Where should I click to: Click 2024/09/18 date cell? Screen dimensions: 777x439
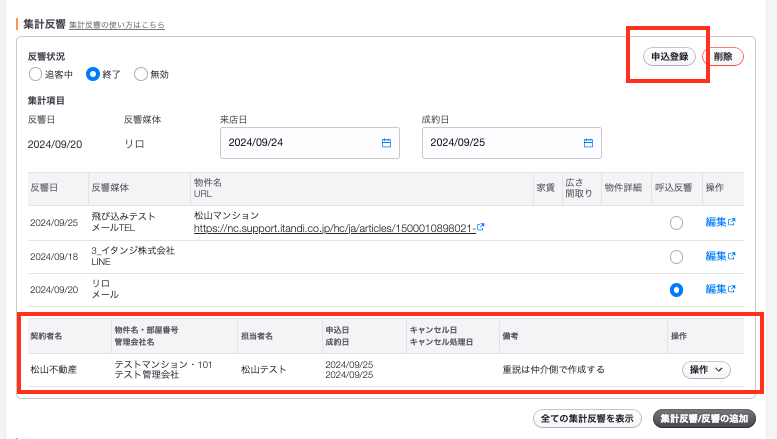pos(54,257)
